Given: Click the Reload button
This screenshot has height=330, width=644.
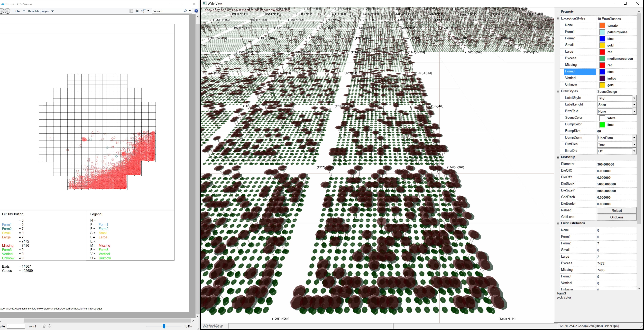Looking at the screenshot, I should click(617, 211).
